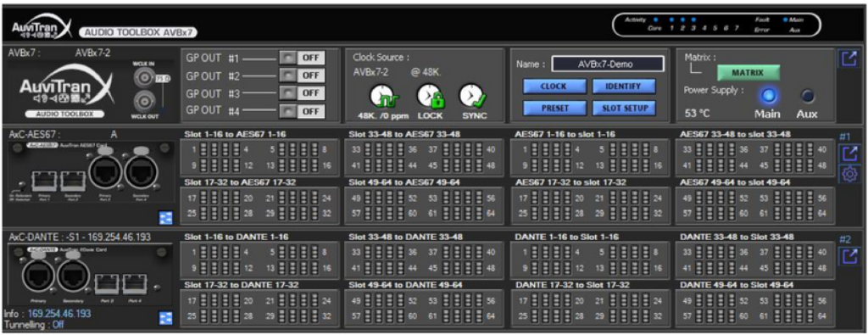Open the AVBx7 pop-out window icon
Viewport: 868px width, 335px height.
point(848,59)
